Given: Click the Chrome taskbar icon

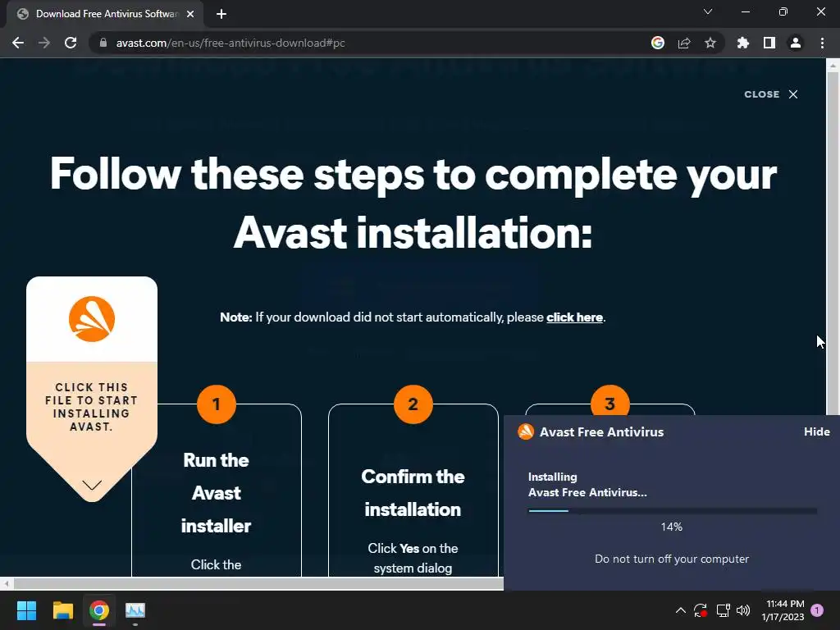Looking at the screenshot, I should (99, 610).
